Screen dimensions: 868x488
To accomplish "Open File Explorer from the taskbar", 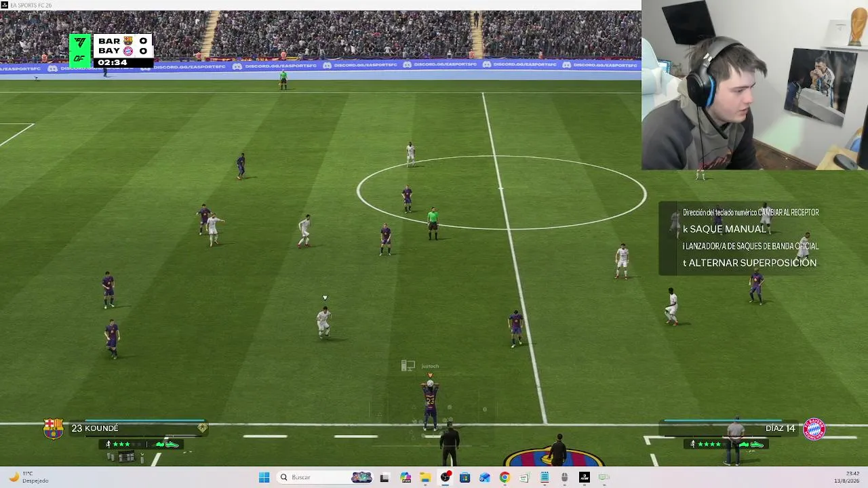I will coord(425,477).
